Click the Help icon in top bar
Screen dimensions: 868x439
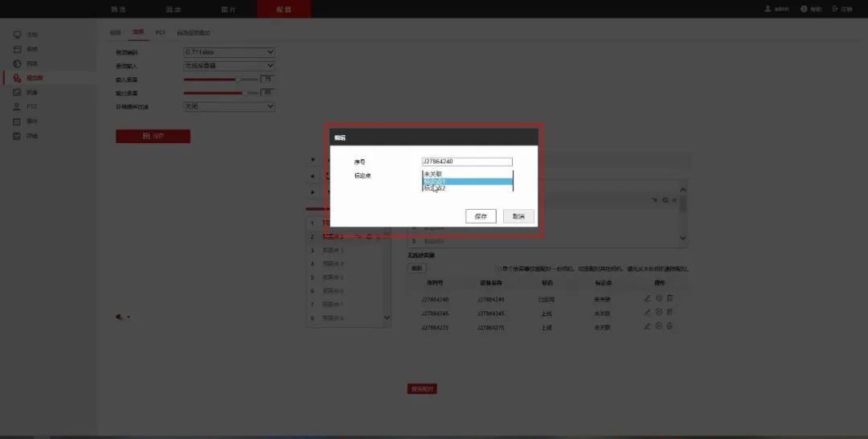805,9
